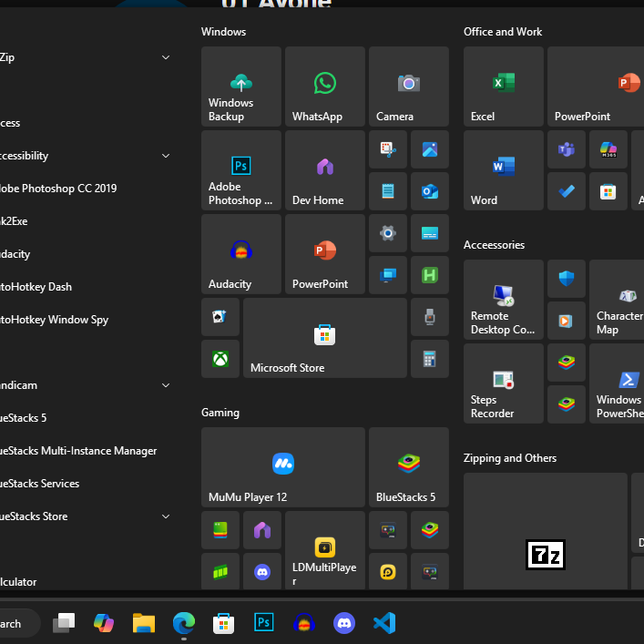The image size is (644, 644).
Task: Open the large Microsoft Store tile
Action: click(x=325, y=338)
